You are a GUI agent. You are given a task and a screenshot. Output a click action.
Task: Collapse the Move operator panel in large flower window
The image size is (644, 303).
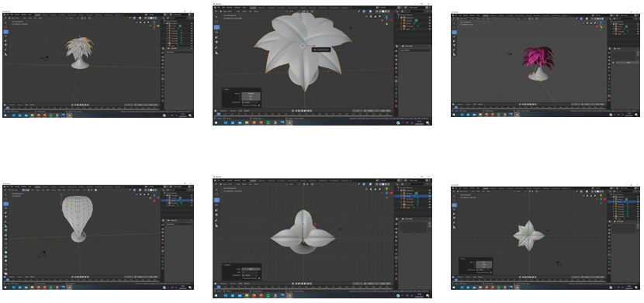pyautogui.click(x=223, y=89)
